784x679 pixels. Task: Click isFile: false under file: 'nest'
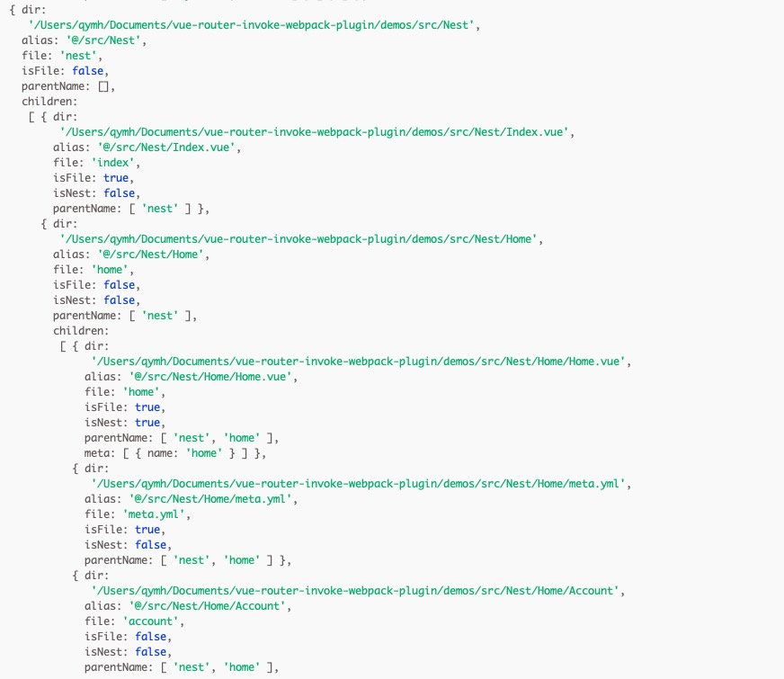coord(65,71)
